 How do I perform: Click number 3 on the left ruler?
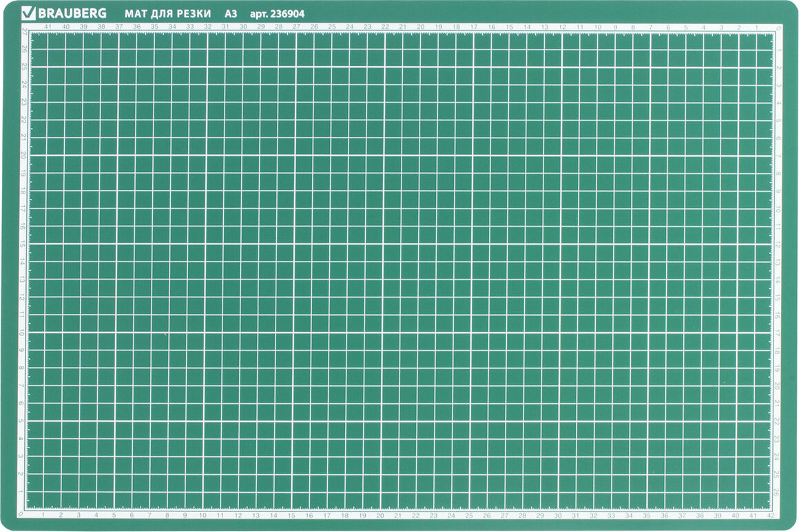23,456
